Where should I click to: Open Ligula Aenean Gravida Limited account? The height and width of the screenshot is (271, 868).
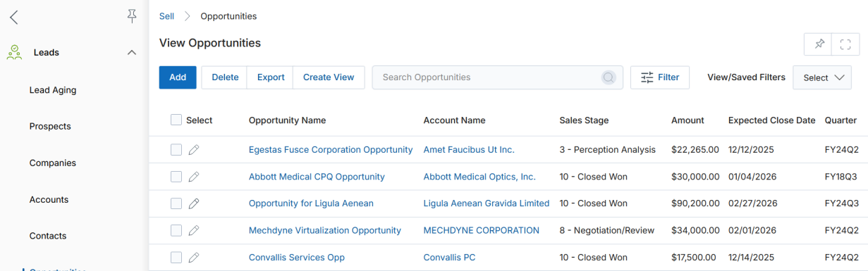point(487,203)
